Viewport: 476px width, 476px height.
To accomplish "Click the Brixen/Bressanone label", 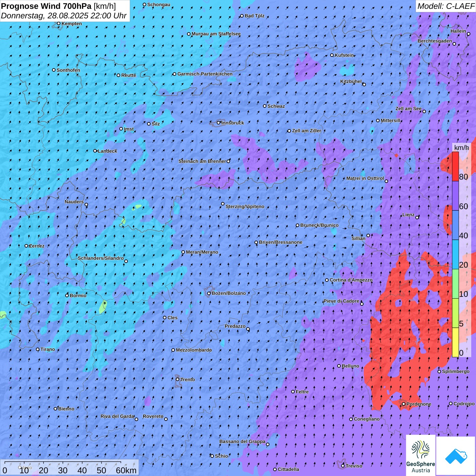I will coord(280,242).
